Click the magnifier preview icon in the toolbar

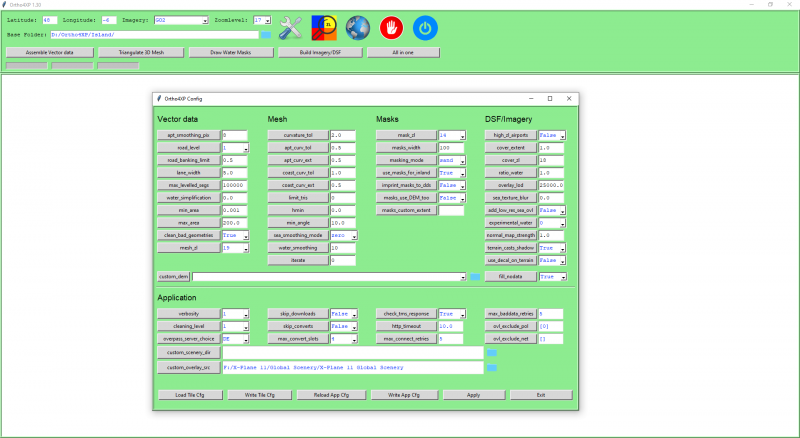click(x=324, y=28)
